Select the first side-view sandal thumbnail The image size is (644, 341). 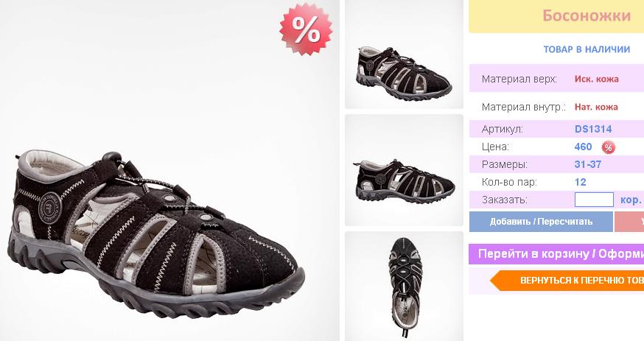pos(404,55)
